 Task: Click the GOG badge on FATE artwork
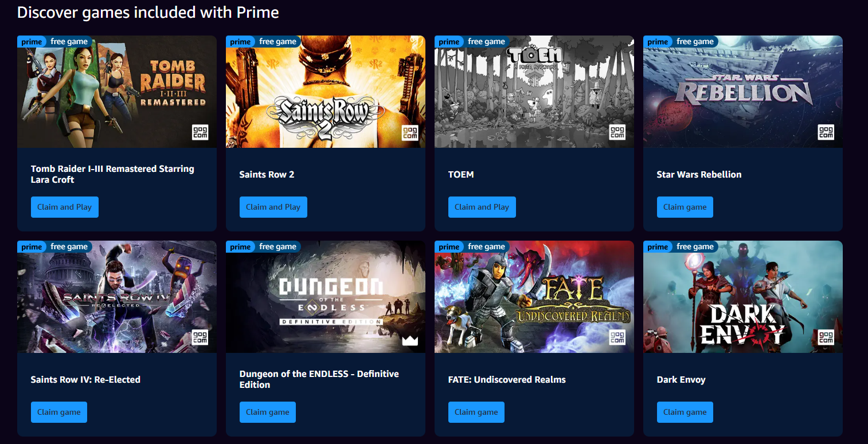617,337
